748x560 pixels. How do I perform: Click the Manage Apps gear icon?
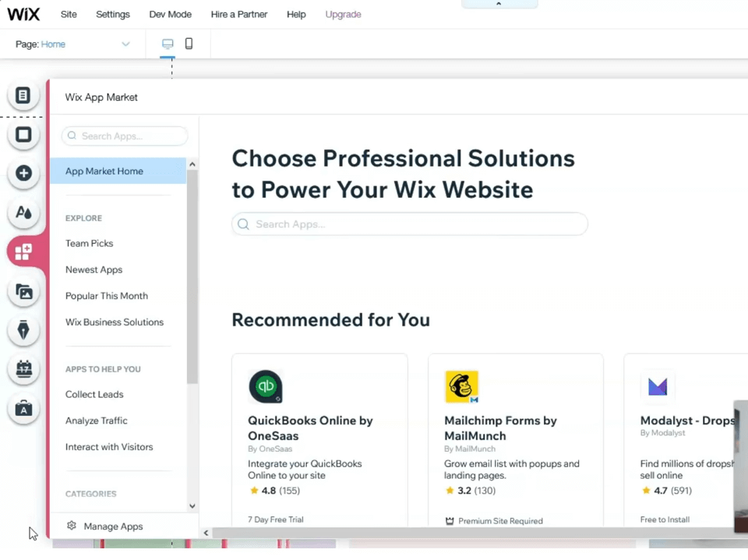pos(72,526)
